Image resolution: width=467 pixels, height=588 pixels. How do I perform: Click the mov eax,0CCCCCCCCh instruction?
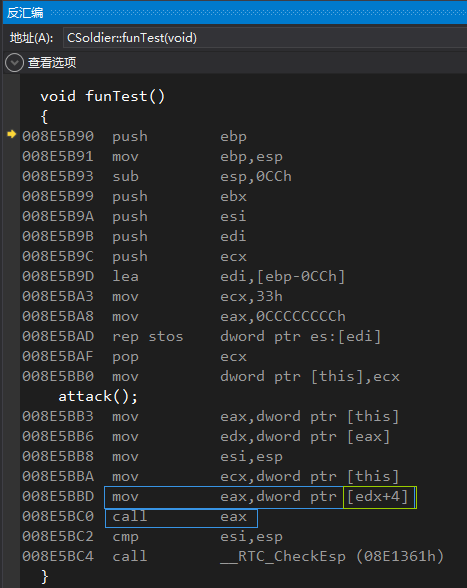pos(184,316)
